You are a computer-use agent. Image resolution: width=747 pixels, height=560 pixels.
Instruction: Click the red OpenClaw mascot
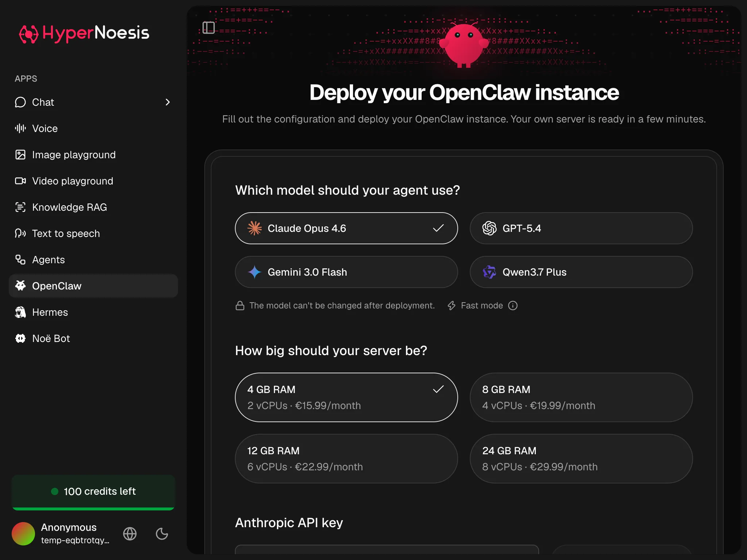pos(464,44)
